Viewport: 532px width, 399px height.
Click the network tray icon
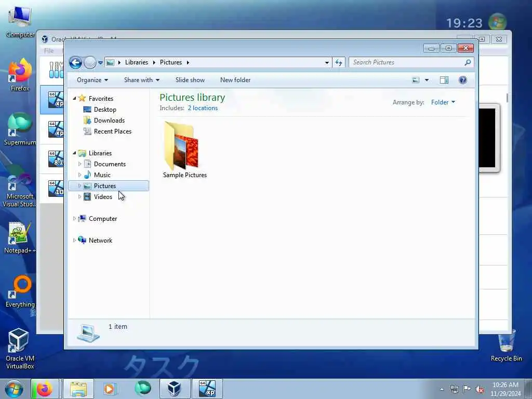coord(454,389)
